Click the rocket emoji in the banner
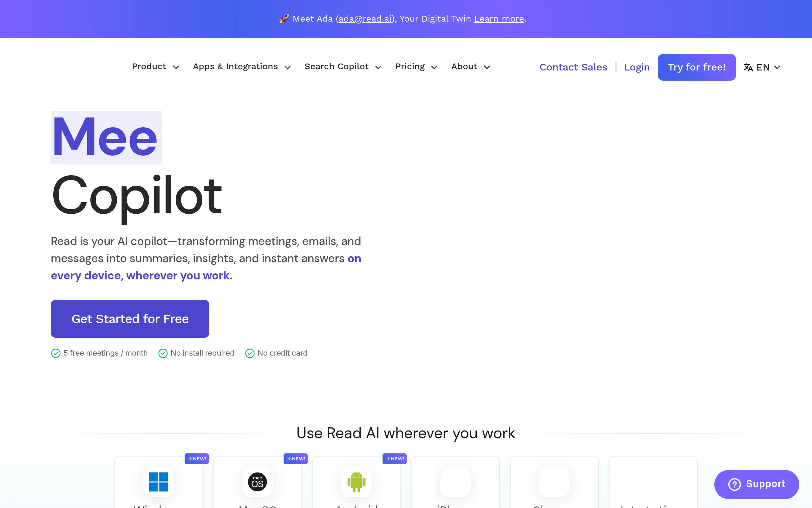Image resolution: width=812 pixels, height=508 pixels. tap(284, 19)
